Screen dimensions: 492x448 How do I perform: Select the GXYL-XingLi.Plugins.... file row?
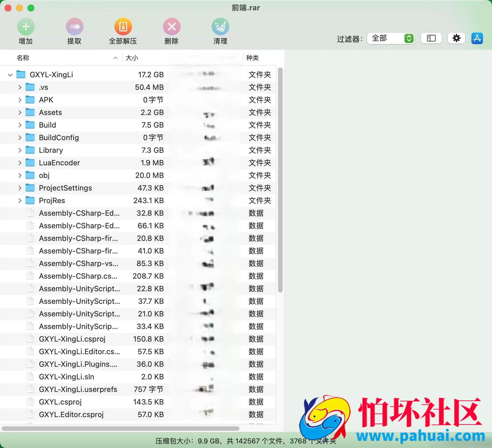click(138, 364)
